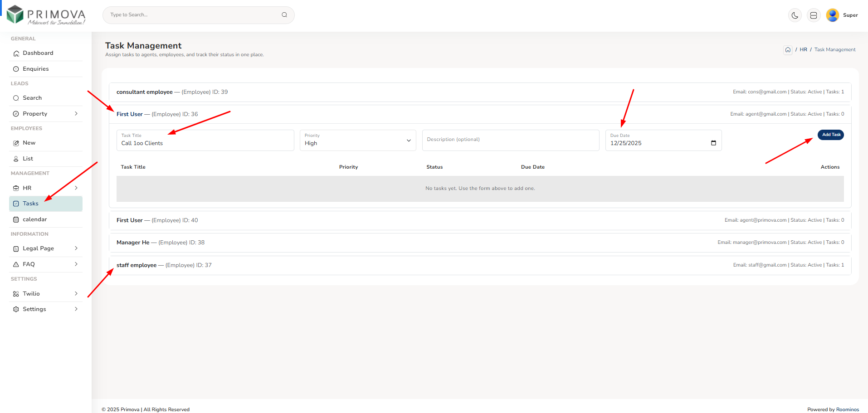
Task: Open the calendar sidebar item
Action: tap(35, 219)
